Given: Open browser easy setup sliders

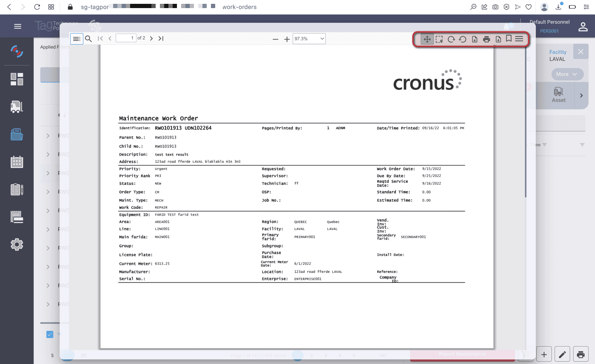Looking at the screenshot, I should click(586, 7).
